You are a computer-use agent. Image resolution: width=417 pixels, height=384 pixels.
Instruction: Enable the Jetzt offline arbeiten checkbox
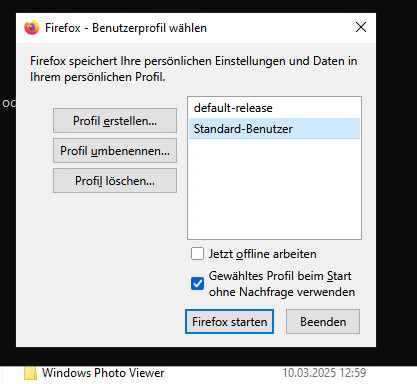(197, 254)
